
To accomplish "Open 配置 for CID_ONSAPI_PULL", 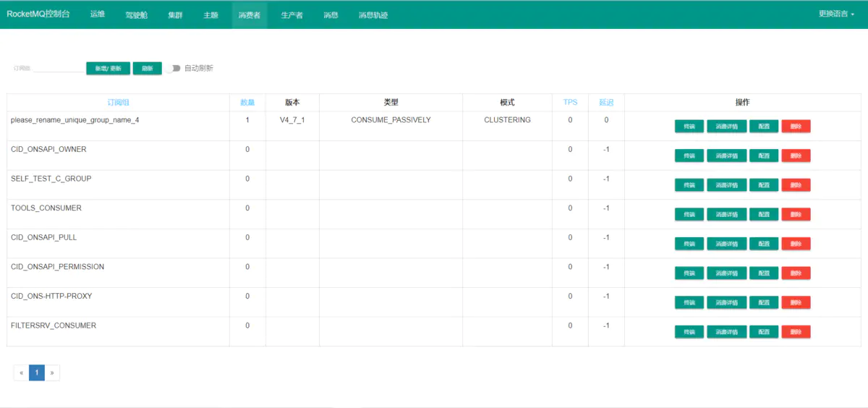I will coord(764,244).
